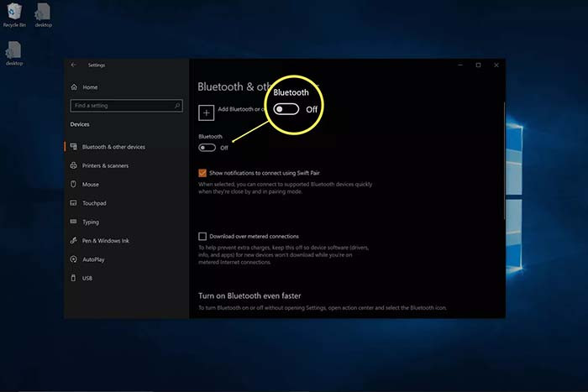Click Add Bluetooth or other device label
This screenshot has height=392, width=588.
pyautogui.click(x=242, y=109)
